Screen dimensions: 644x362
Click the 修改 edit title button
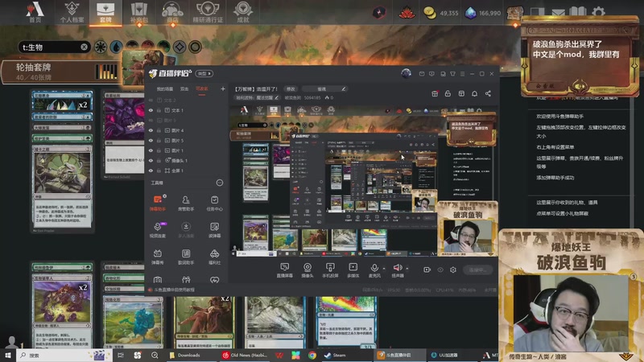coord(291,88)
